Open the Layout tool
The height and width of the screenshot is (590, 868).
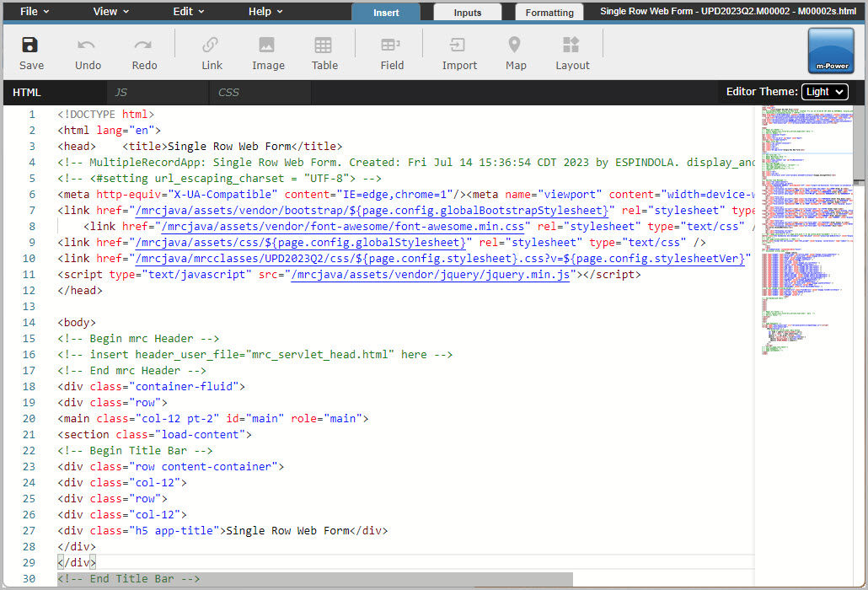tap(571, 45)
